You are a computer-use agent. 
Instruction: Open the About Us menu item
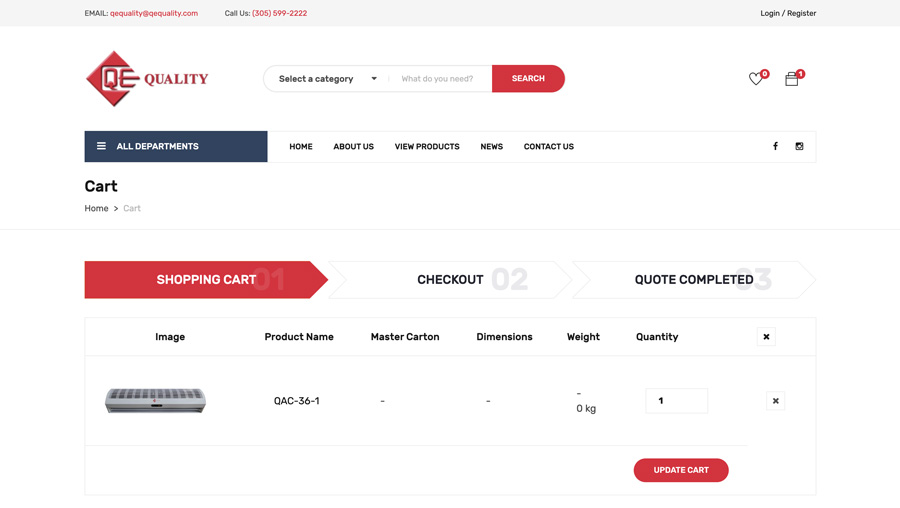coord(353,147)
